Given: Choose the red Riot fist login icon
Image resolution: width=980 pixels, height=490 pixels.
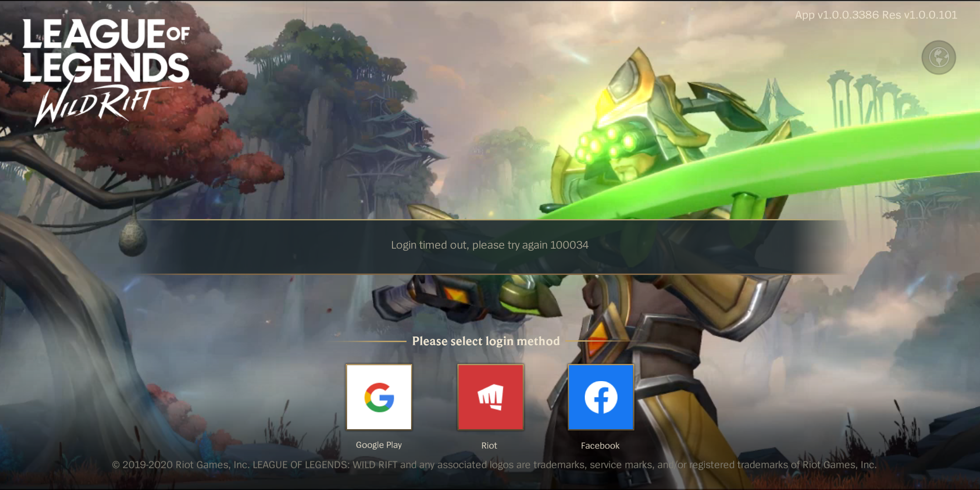Looking at the screenshot, I should (490, 397).
